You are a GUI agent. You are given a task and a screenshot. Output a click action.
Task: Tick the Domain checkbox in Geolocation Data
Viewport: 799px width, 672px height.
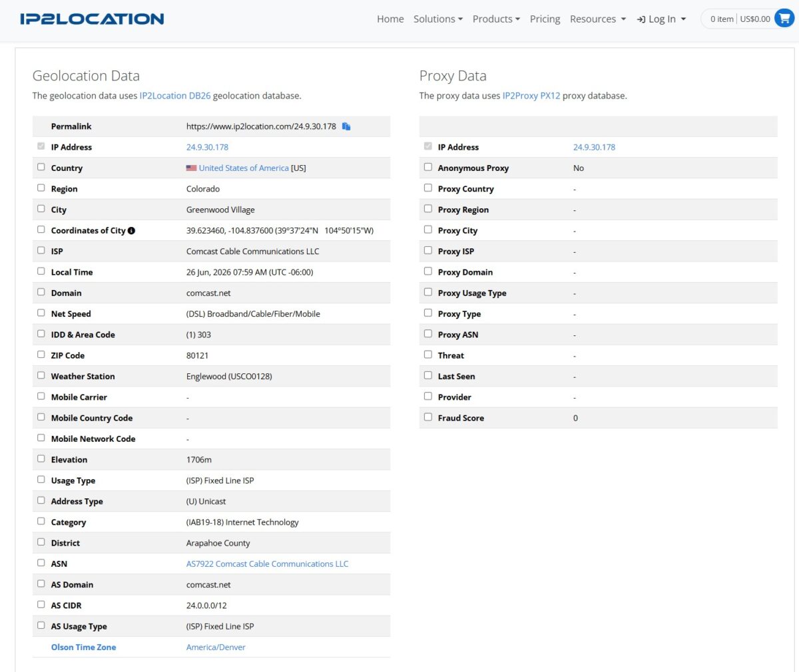[41, 291]
